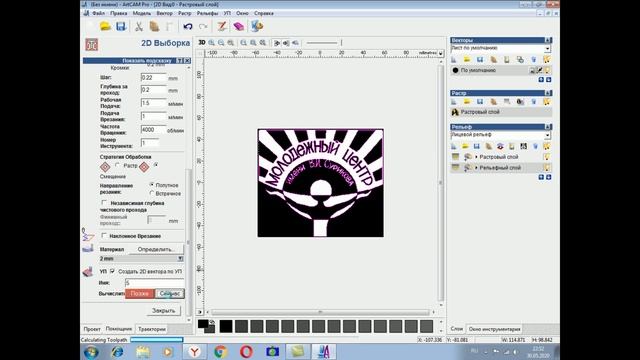The width and height of the screenshot is (640, 360).
Task: Click the Закрыть button
Action: [x=164, y=311]
